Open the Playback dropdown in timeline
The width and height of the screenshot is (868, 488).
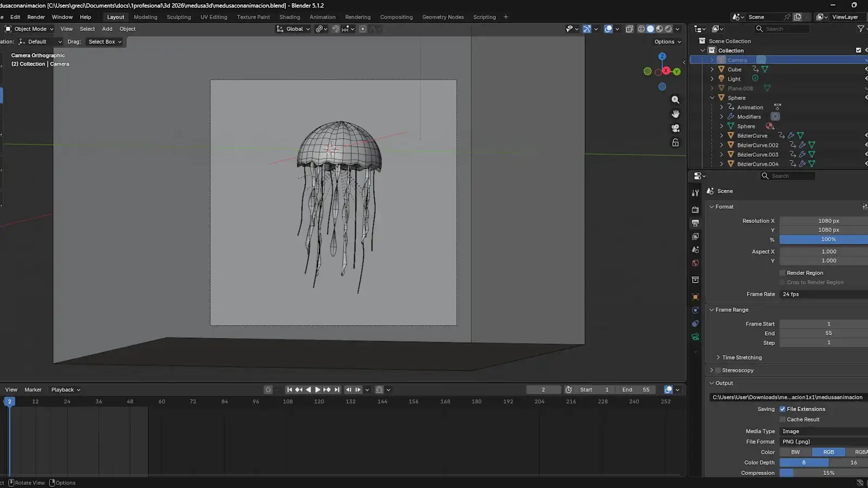(66, 390)
